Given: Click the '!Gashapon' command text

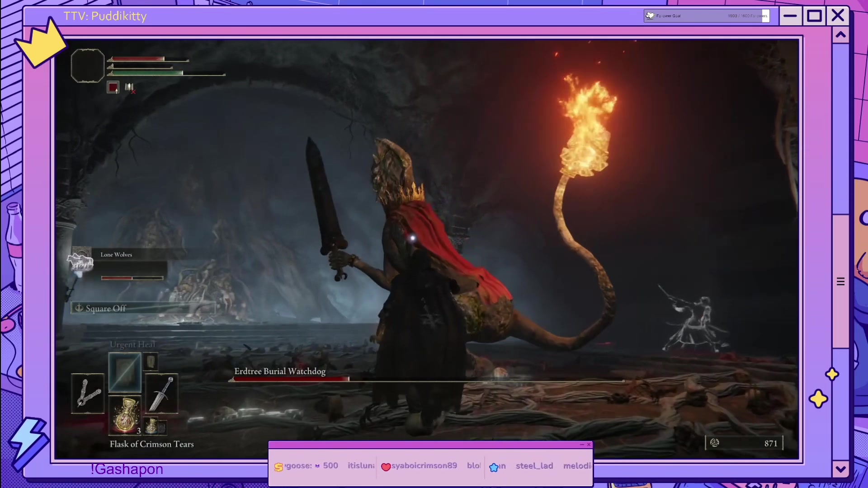Looking at the screenshot, I should tap(127, 469).
